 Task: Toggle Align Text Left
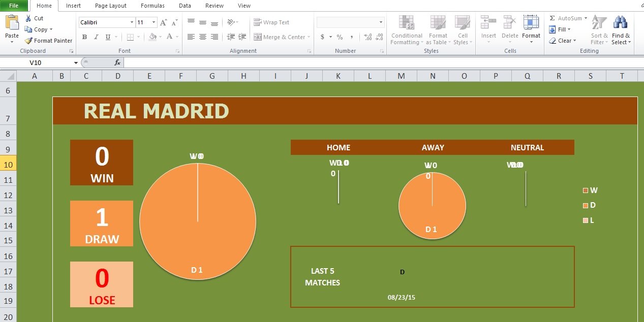[191, 37]
